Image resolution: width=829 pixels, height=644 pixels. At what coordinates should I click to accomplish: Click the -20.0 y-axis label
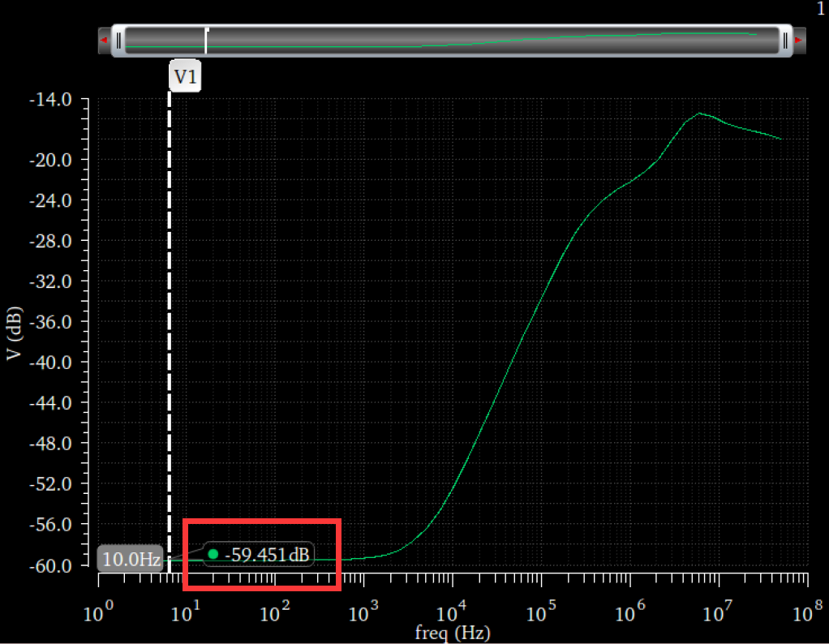point(51,160)
